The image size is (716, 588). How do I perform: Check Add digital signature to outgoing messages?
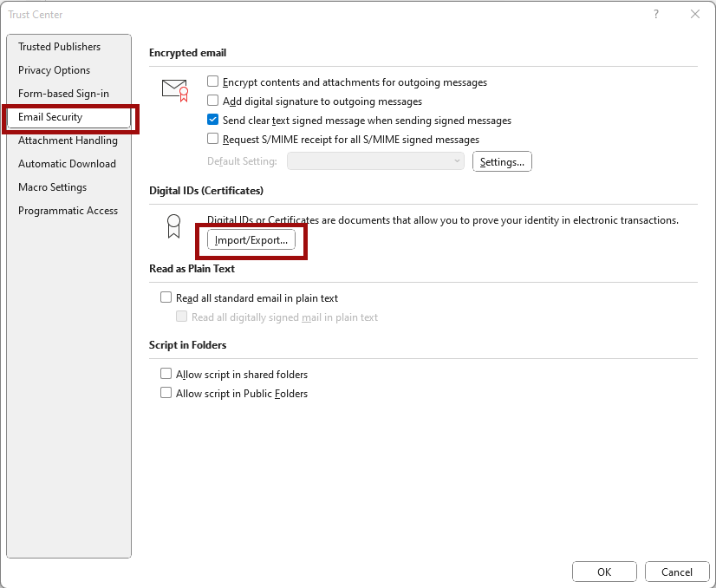point(212,101)
